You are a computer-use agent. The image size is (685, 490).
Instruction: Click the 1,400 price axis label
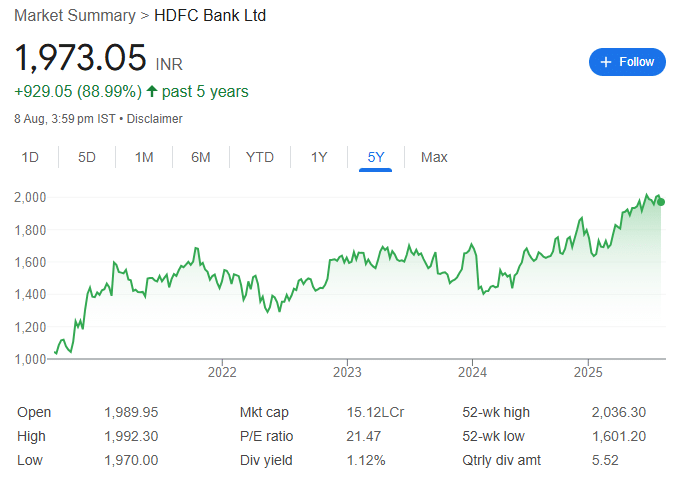pyautogui.click(x=30, y=295)
